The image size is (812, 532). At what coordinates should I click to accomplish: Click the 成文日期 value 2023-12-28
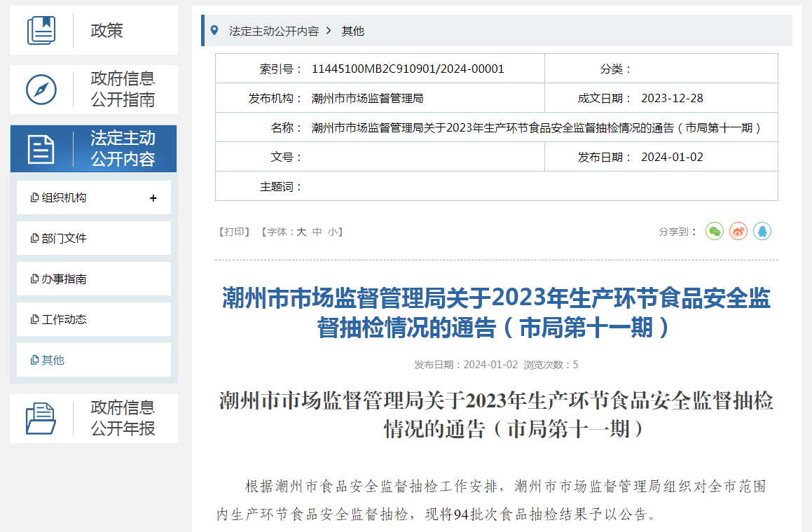(x=672, y=98)
